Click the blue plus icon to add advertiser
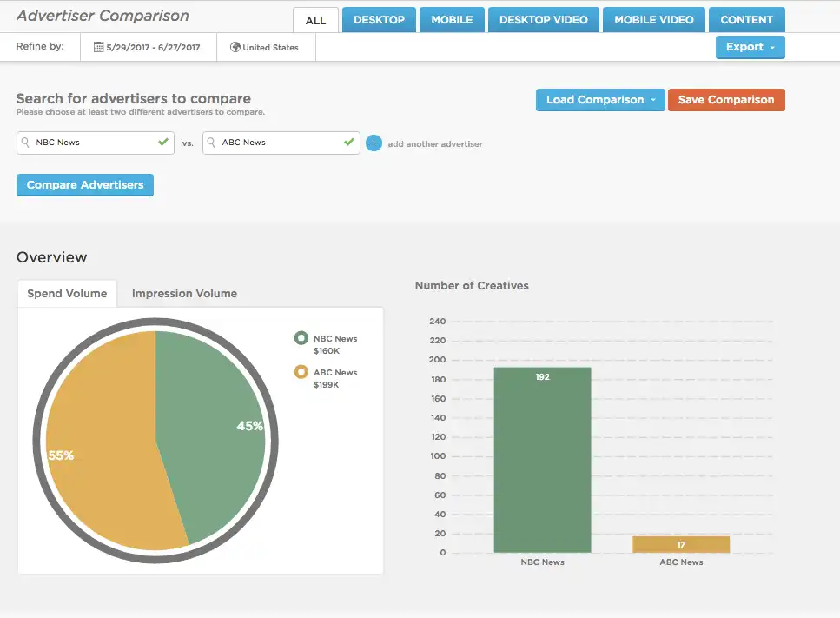840x618 pixels. 374,143
